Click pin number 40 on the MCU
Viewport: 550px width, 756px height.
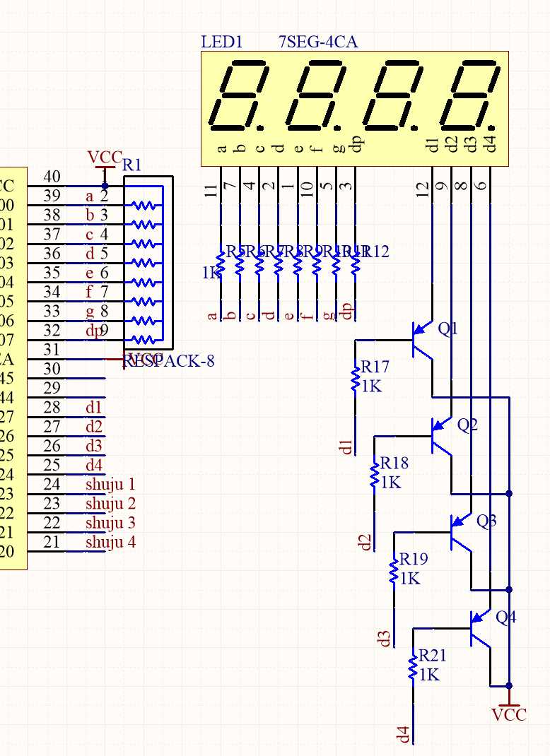click(52, 177)
